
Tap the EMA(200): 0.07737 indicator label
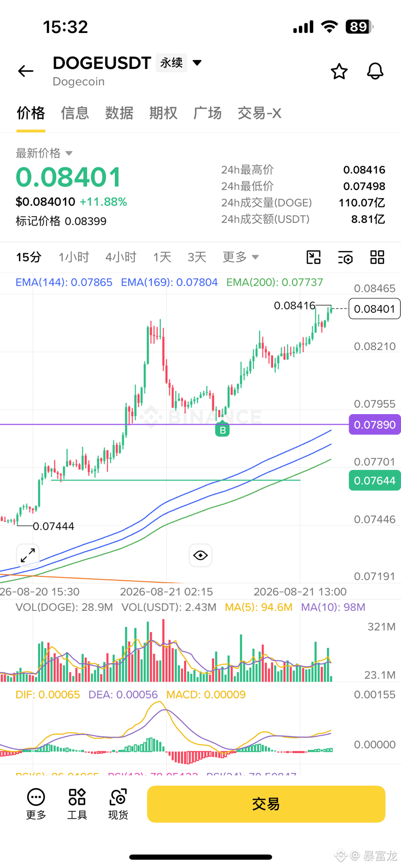tap(275, 282)
